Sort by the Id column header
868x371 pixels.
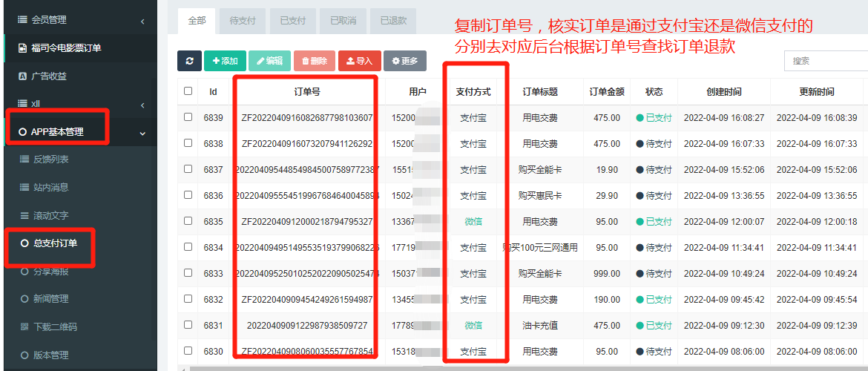coord(213,92)
